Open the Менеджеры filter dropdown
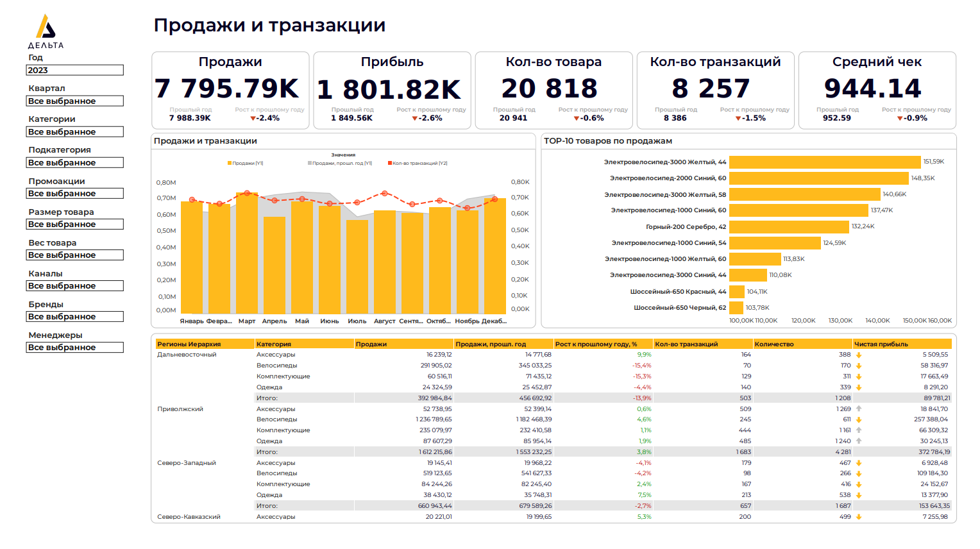 (74, 347)
